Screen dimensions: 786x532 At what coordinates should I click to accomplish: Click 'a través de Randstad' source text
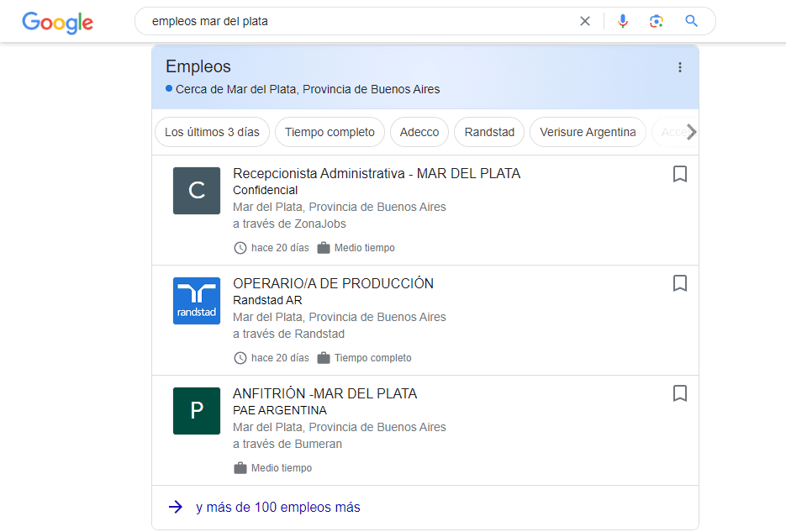click(288, 334)
